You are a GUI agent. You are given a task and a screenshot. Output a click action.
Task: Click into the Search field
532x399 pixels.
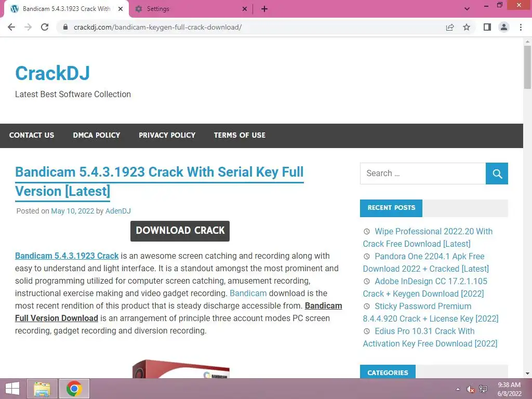pos(423,174)
